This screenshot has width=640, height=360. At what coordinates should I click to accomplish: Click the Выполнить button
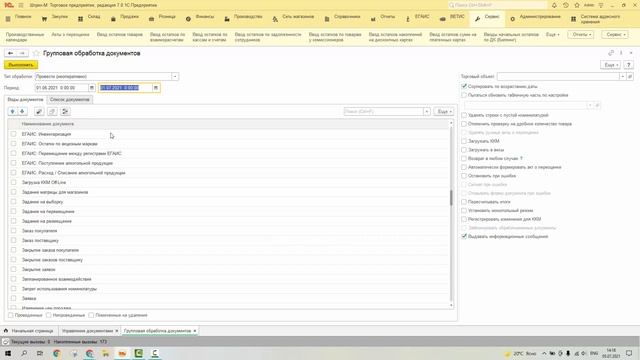21,65
